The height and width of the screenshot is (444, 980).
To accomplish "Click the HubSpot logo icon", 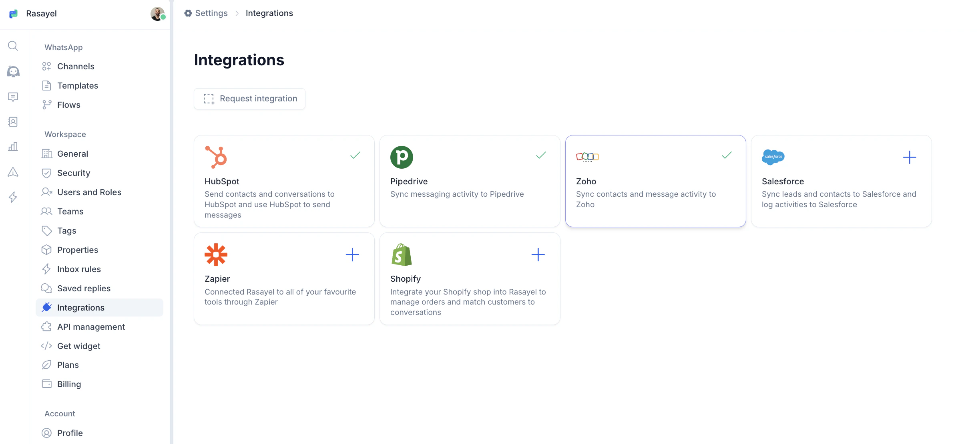I will 216,157.
